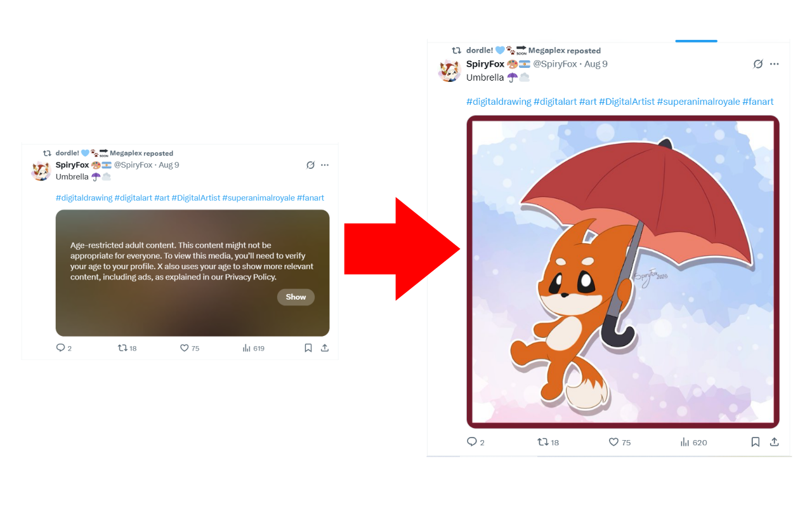
Task: Repost the age-restricted post
Action: point(122,348)
